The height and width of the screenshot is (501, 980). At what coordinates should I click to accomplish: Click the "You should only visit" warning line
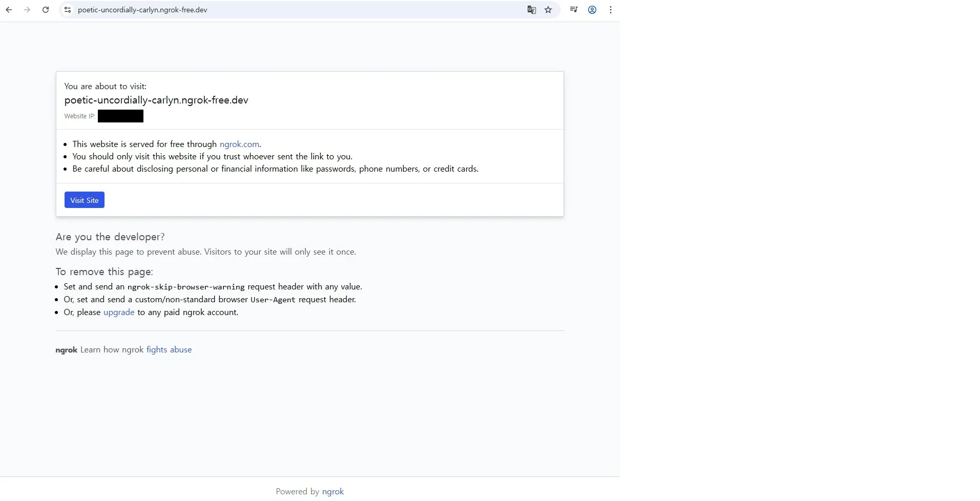(x=213, y=157)
